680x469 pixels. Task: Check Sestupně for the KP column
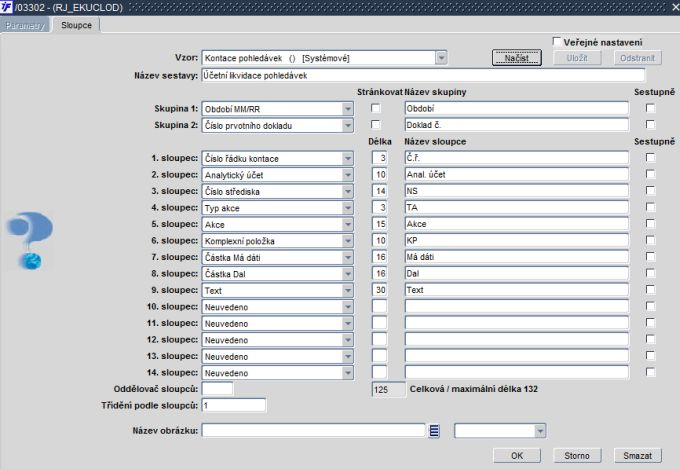pyautogui.click(x=650, y=240)
